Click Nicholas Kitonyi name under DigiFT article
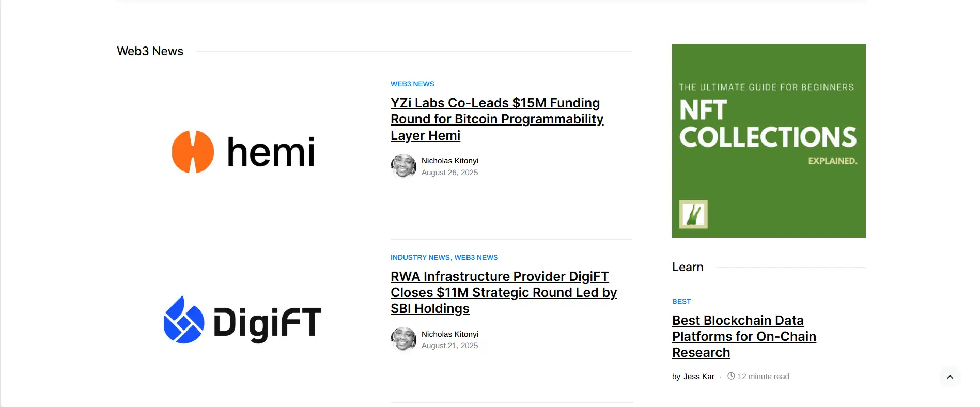 coord(449,334)
